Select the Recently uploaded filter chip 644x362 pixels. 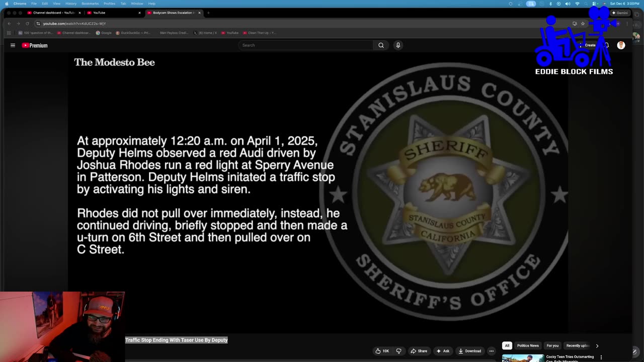578,345
